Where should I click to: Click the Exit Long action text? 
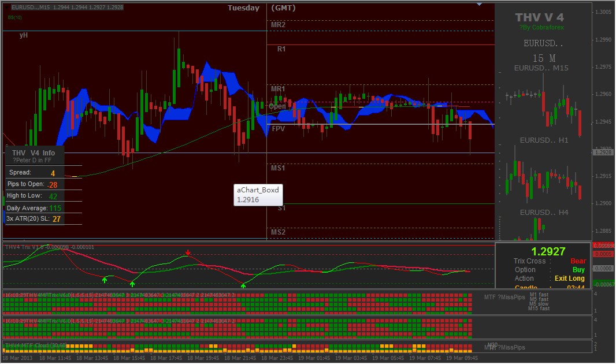[x=570, y=278]
